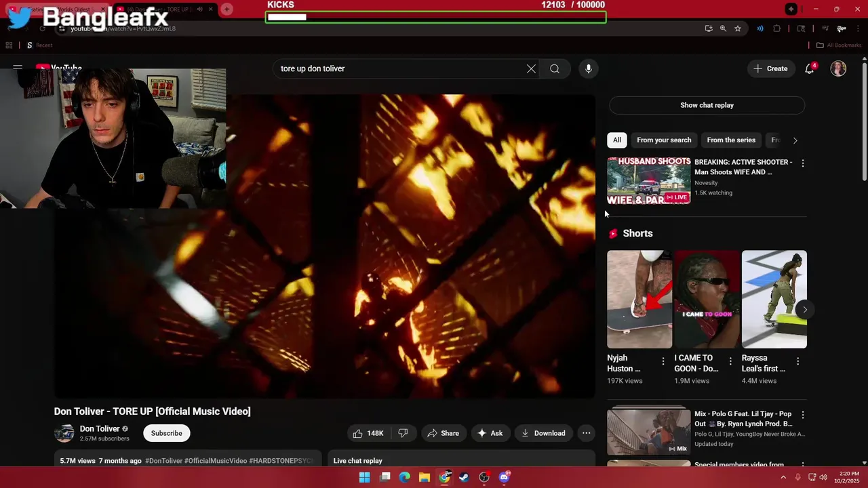
Task: Open options for Rayssa Leal's short
Action: pyautogui.click(x=797, y=361)
